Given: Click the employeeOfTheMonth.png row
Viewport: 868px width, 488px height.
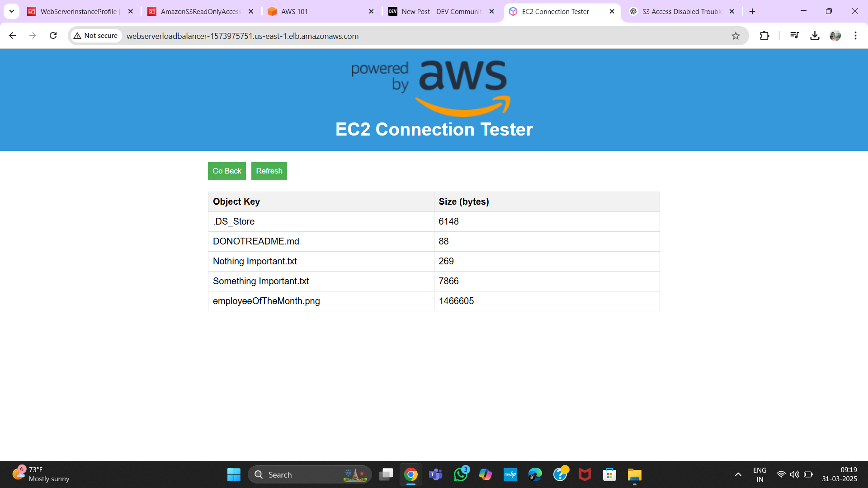Looking at the screenshot, I should [434, 301].
